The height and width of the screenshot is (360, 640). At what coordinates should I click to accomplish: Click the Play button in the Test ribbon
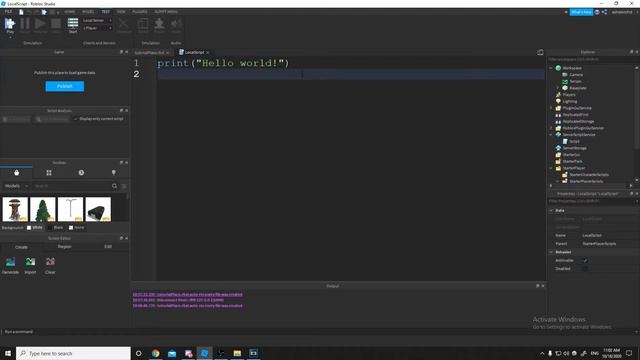pos(10,25)
